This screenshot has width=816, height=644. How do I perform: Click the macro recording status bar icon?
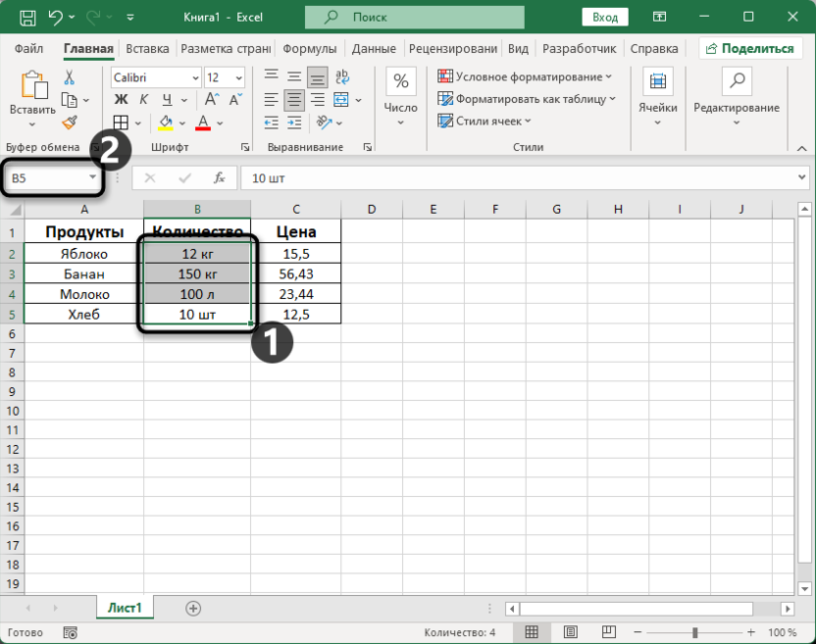tap(71, 632)
